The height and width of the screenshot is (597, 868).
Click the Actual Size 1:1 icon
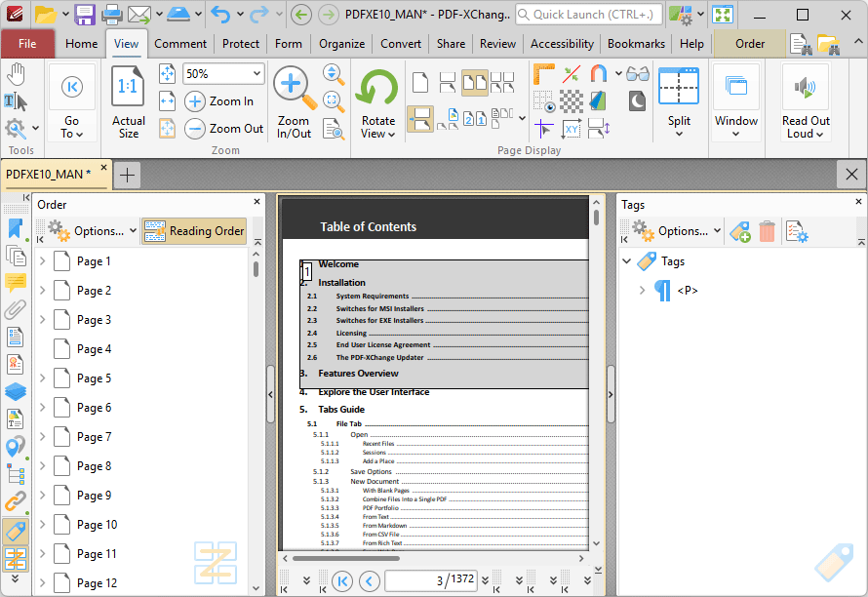[128, 86]
